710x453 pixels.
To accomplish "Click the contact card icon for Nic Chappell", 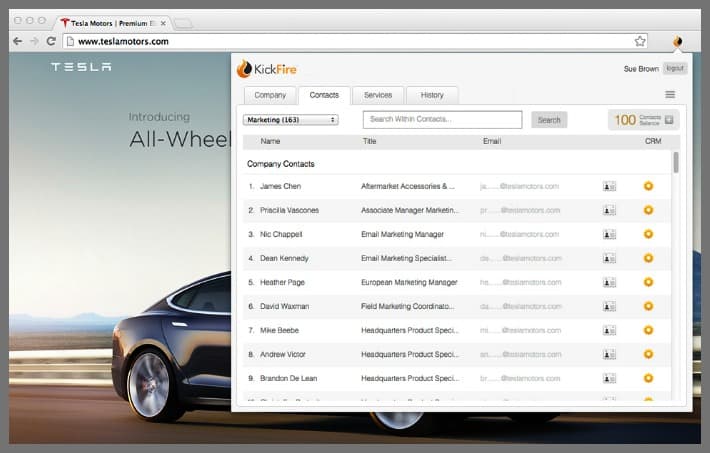I will 609,234.
